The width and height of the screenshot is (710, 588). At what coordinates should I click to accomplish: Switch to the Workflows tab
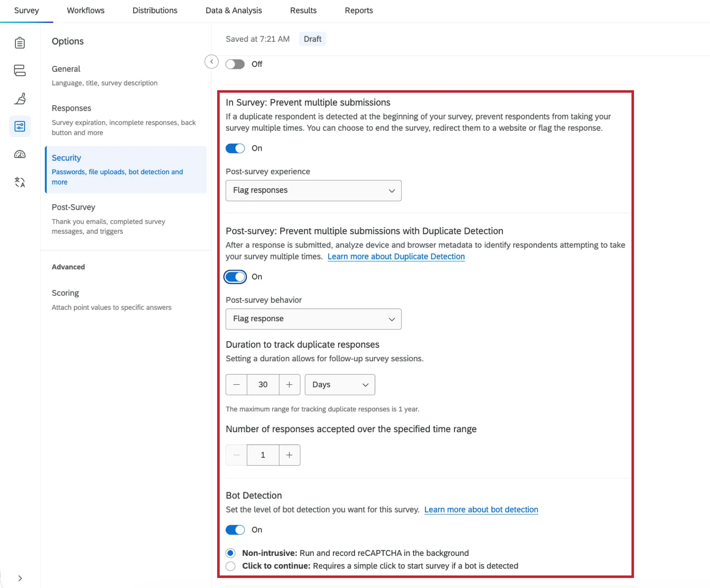tap(86, 10)
